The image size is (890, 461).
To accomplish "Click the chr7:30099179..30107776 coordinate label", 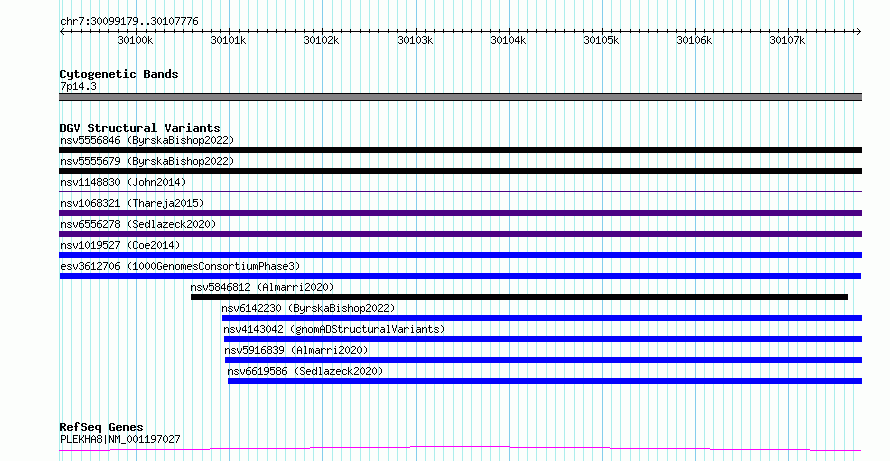I will [x=129, y=22].
